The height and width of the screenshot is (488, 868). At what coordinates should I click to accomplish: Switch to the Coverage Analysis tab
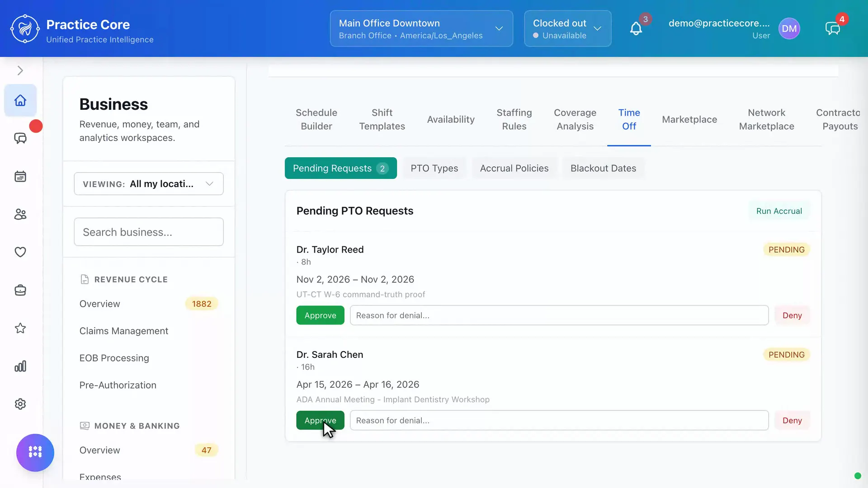(575, 119)
